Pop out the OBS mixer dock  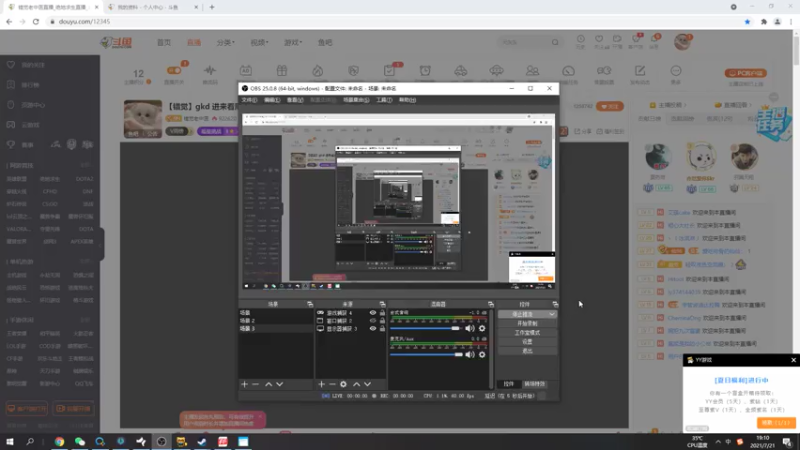tap(491, 304)
